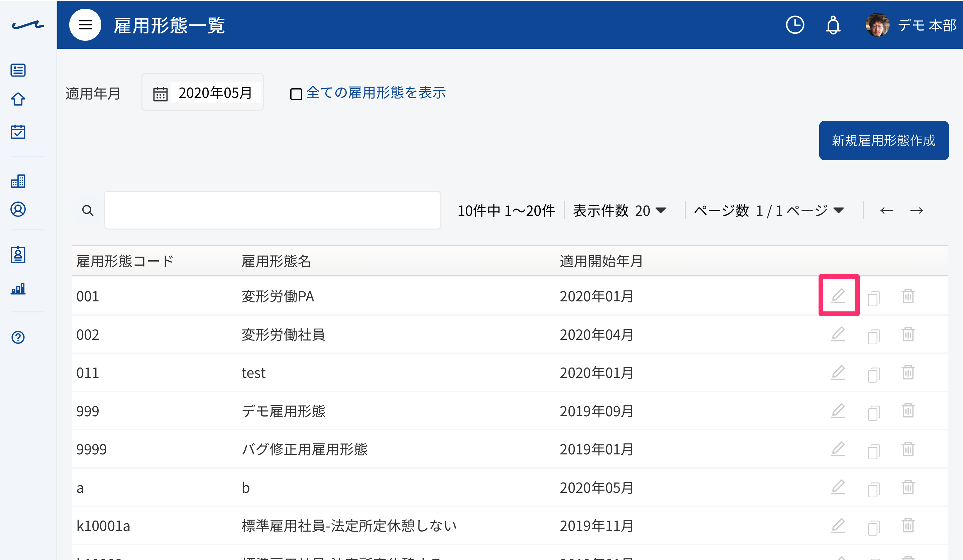Click the search magnifier icon

(88, 211)
